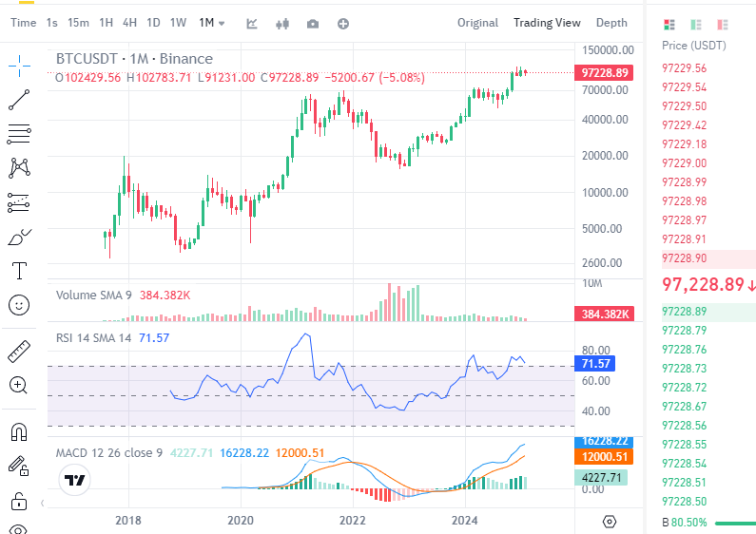The image size is (756, 534).
Task: Expand the 1M interval dropdown arrow
Action: pos(222,23)
